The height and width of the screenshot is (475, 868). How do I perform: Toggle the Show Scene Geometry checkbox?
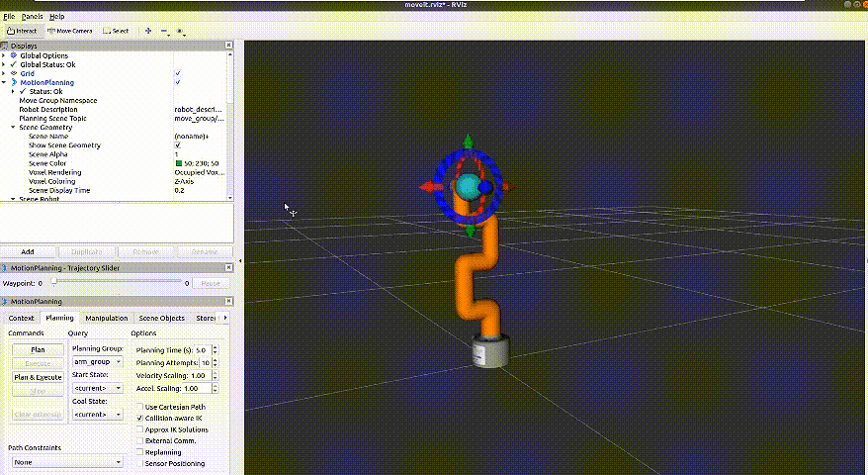[178, 145]
